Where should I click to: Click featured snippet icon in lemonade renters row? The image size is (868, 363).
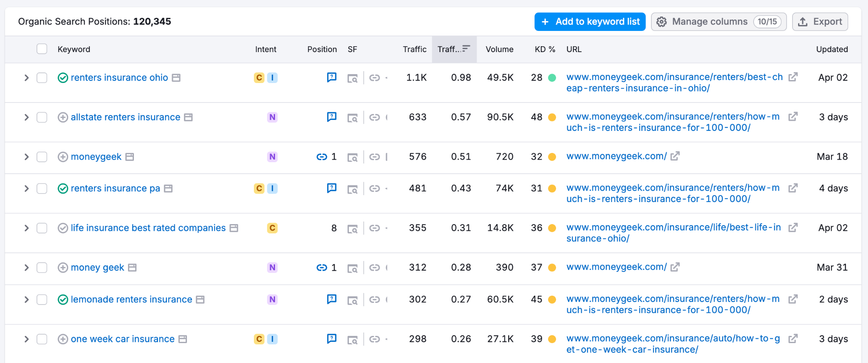tap(331, 299)
